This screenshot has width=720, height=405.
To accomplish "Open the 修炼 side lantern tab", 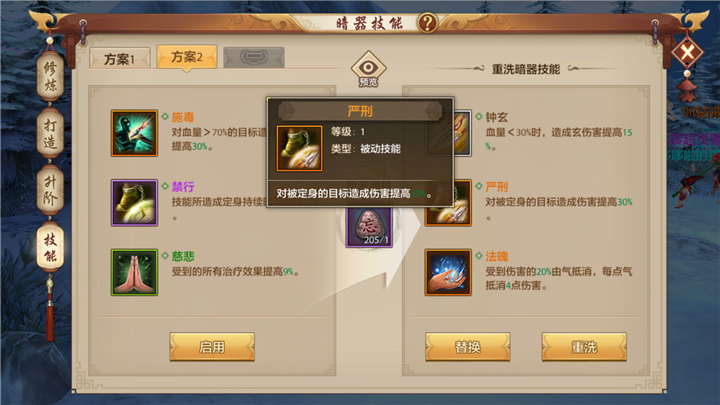I will (50, 76).
